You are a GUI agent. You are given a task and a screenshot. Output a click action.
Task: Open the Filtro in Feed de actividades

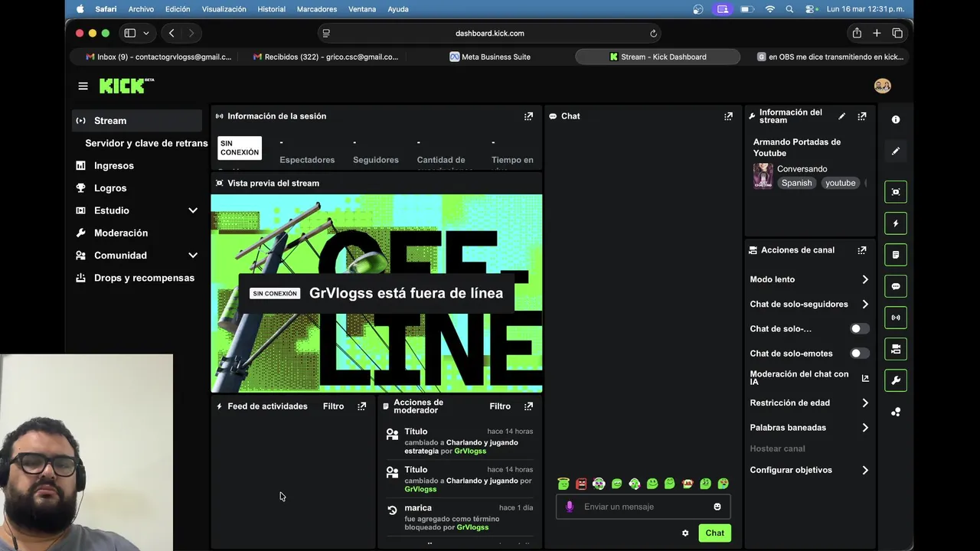click(333, 406)
